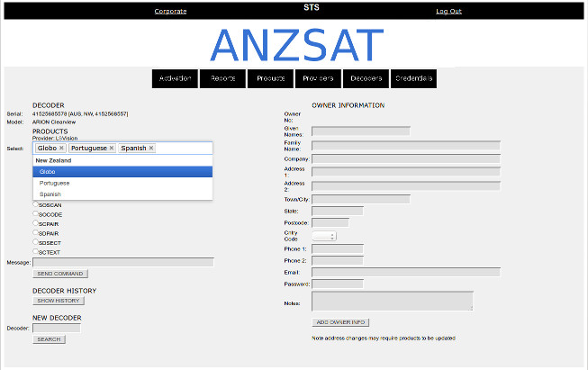Image resolution: width=588 pixels, height=370 pixels.
Task: Select the SOPAIR radio button
Action: [x=36, y=233]
